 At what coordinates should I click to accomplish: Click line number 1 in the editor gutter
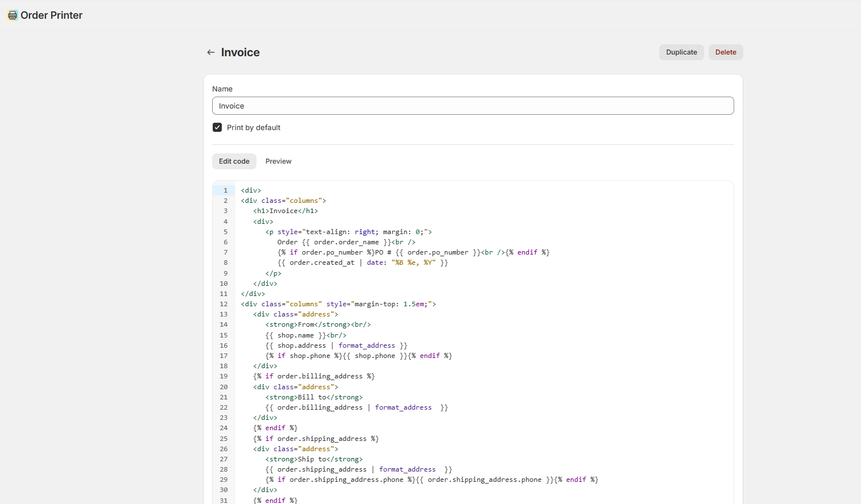[x=225, y=190]
